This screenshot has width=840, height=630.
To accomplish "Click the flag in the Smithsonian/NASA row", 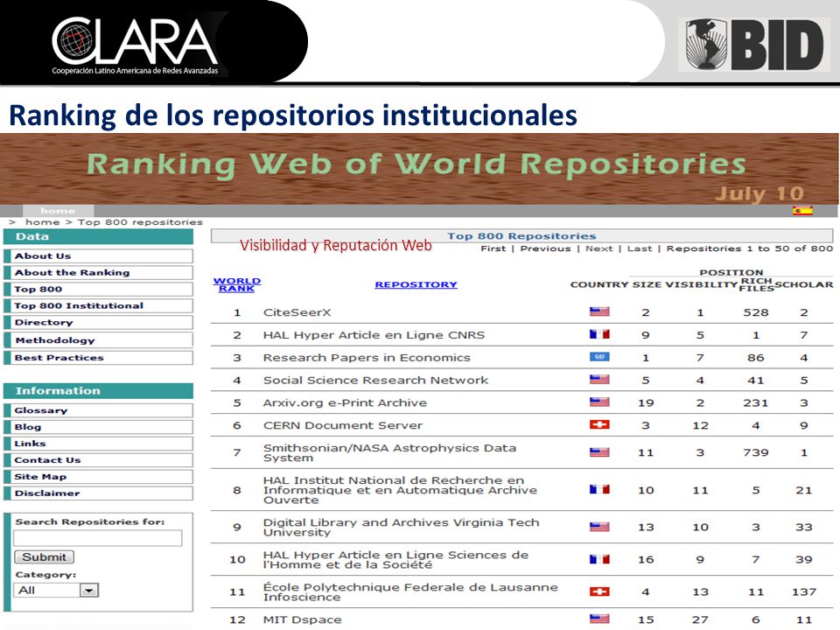I will pos(599,452).
